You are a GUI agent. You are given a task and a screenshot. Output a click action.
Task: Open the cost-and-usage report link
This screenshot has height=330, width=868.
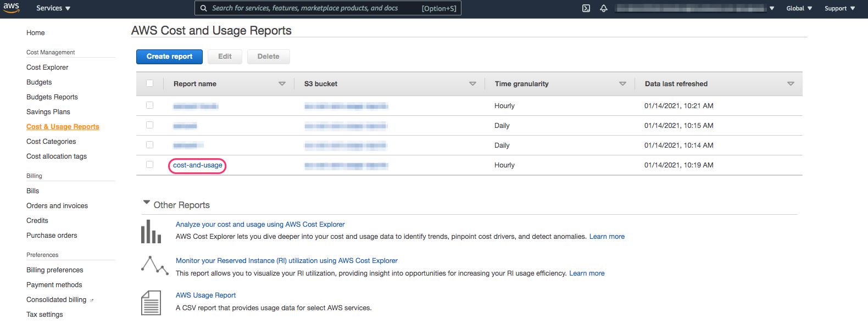(x=198, y=165)
